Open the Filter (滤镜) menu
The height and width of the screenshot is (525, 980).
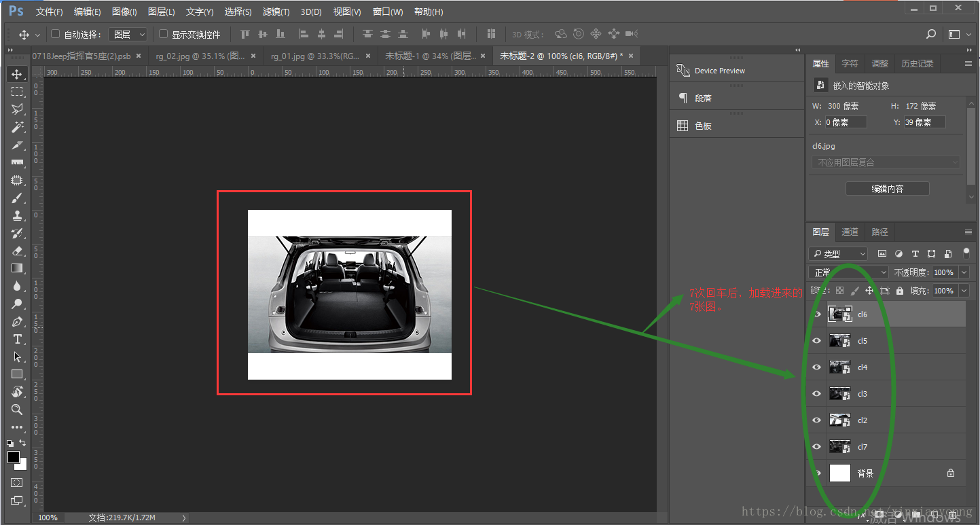tap(276, 12)
